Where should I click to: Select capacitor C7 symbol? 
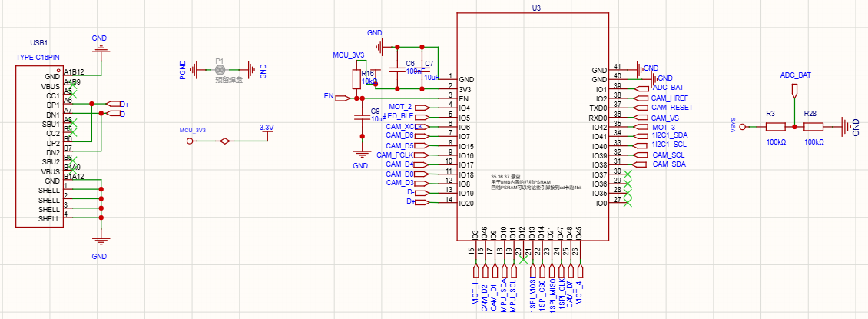pyautogui.click(x=422, y=70)
